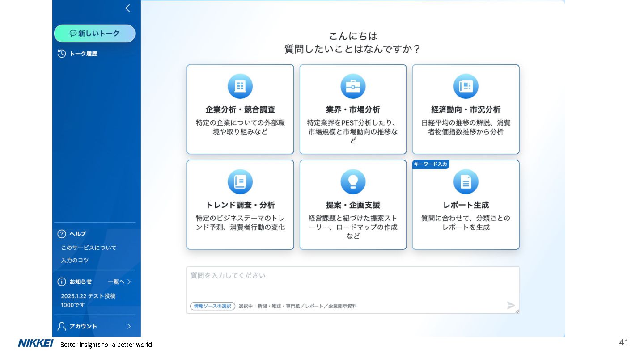The image size is (644, 362).
Task: Click the building icon for 企業分析・競合調査
Action: [240, 86]
